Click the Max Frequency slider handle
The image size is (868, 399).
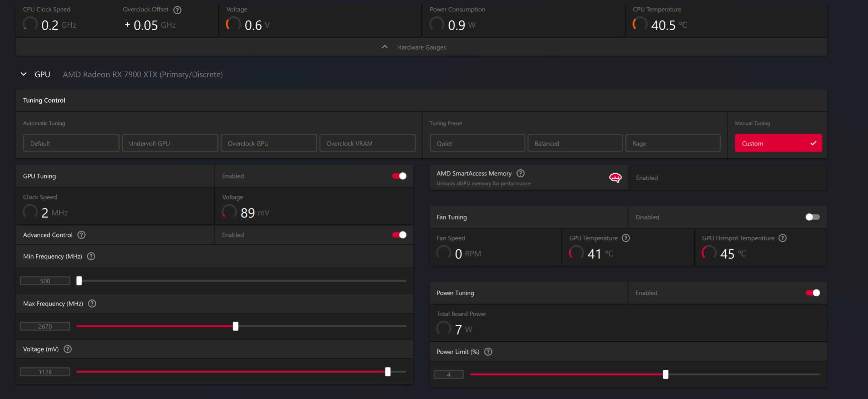[235, 326]
